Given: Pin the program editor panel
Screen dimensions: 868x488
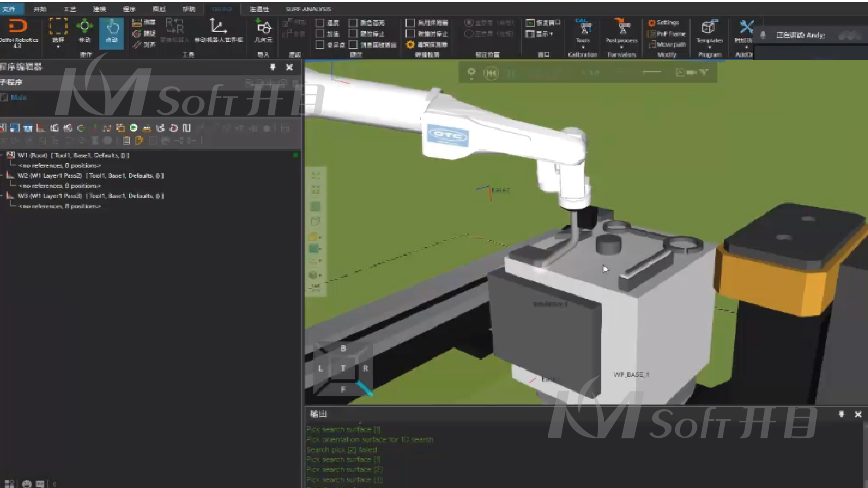Looking at the screenshot, I should click(x=273, y=67).
